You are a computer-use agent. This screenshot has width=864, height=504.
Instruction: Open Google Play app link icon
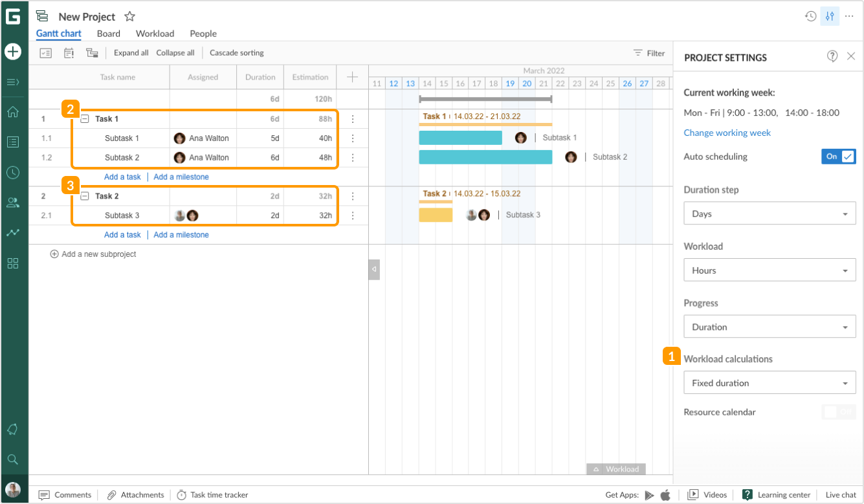[650, 495]
